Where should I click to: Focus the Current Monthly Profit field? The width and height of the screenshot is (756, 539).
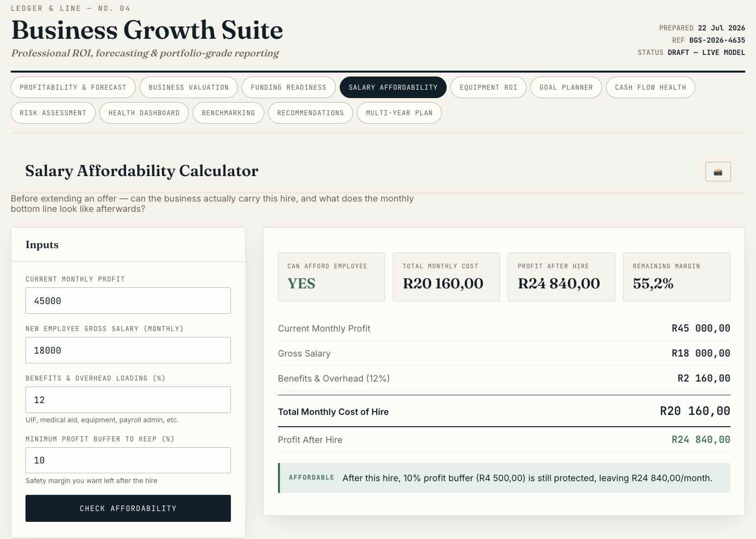(128, 301)
